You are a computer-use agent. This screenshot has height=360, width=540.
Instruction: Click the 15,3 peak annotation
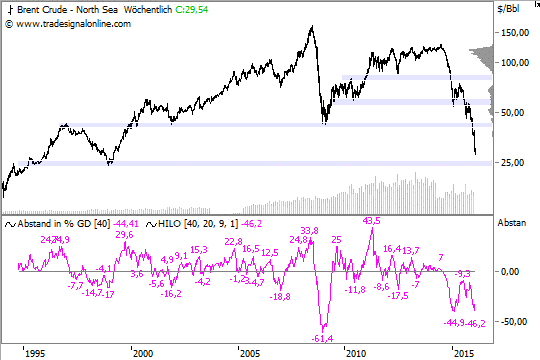199,250
